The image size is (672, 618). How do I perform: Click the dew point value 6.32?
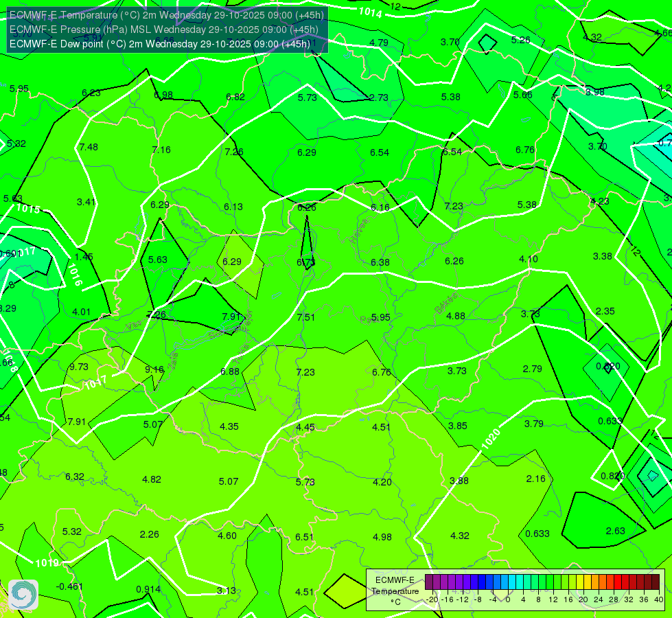75,477
